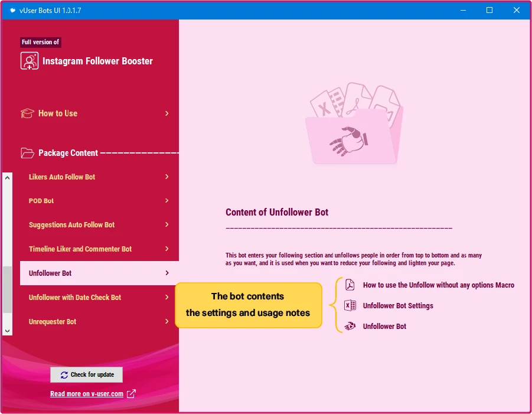Click the external link icon beside v-user.com
The image size is (532, 414).
131,394
